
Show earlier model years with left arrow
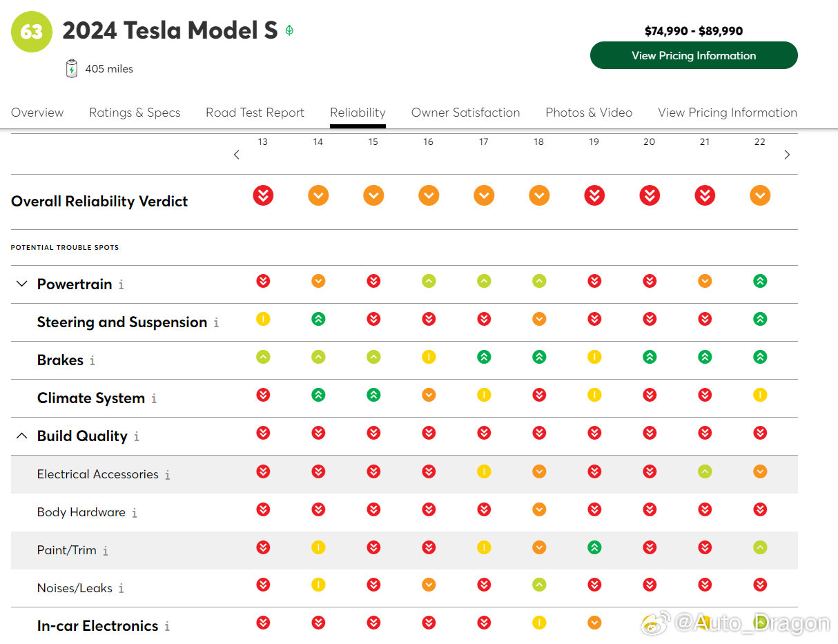point(237,155)
